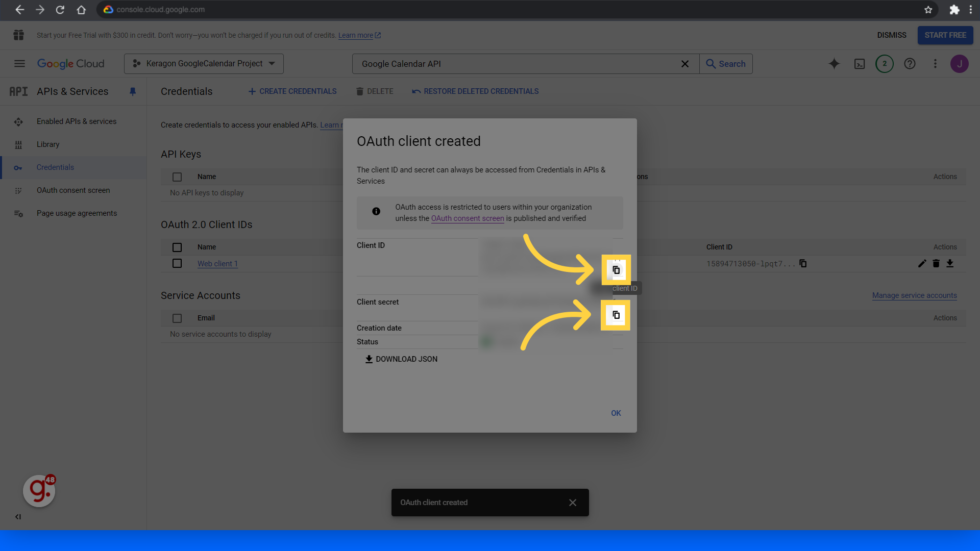Click RESTORE DELETED CREDENTIALS
980x551 pixels.
475,91
